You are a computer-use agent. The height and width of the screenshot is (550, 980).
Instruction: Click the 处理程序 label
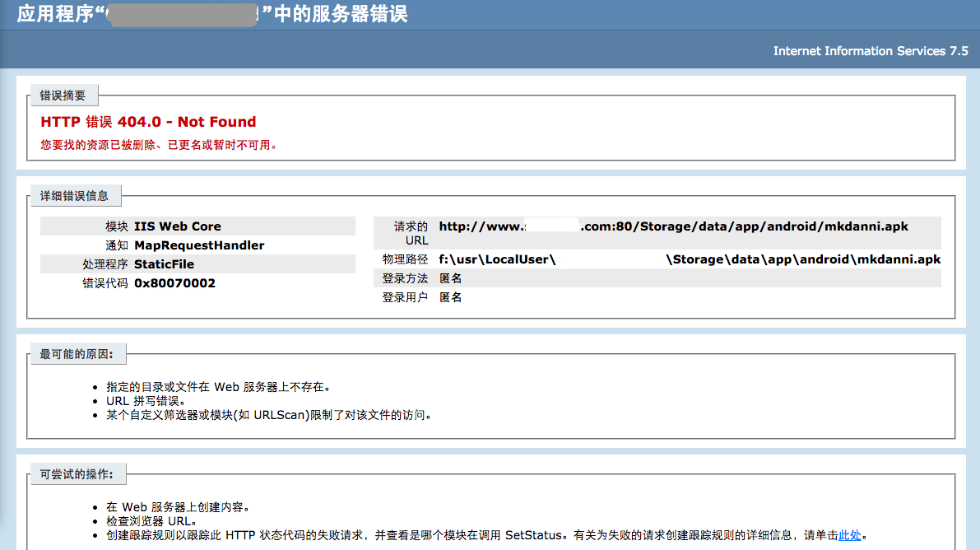105,264
